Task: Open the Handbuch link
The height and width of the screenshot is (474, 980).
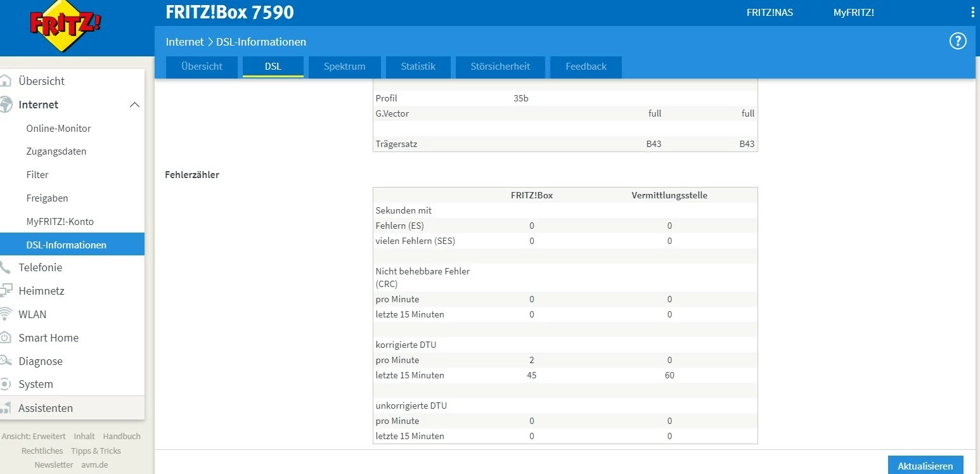Action: click(122, 437)
